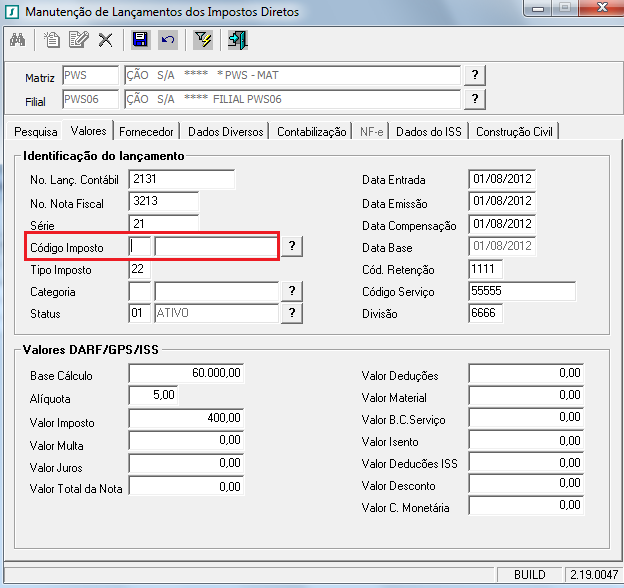This screenshot has height=588, width=624.
Task: Click the exit door toolbar icon
Action: click(x=238, y=40)
